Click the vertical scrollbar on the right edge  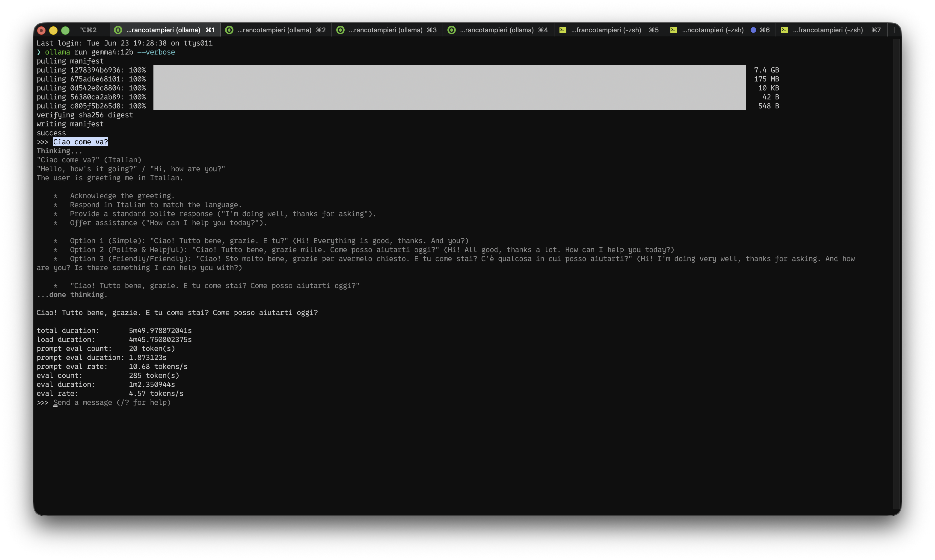pyautogui.click(x=896, y=274)
